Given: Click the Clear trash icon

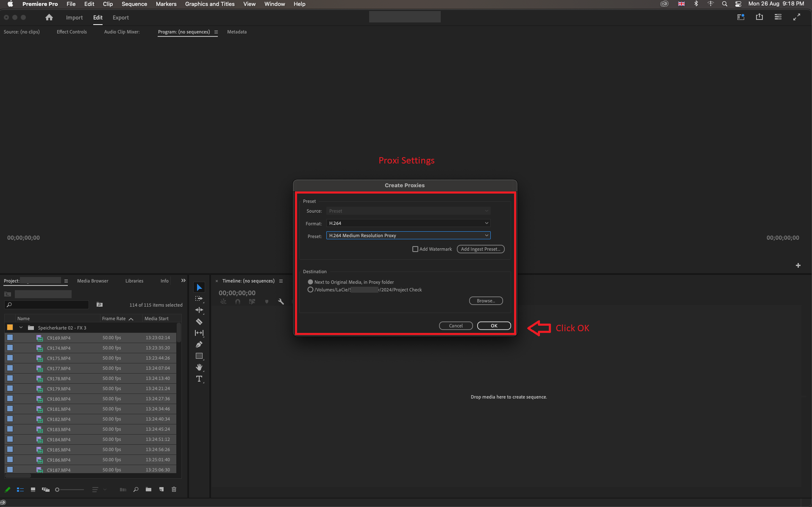Looking at the screenshot, I should [x=174, y=490].
